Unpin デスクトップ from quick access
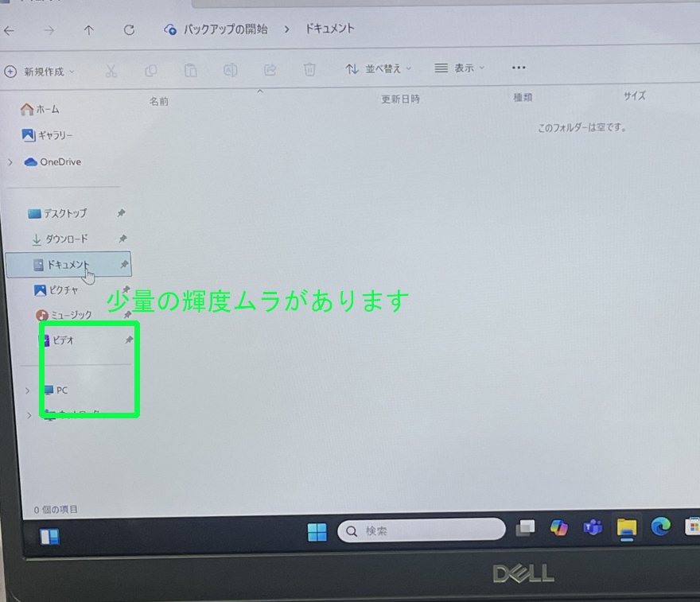 [122, 213]
